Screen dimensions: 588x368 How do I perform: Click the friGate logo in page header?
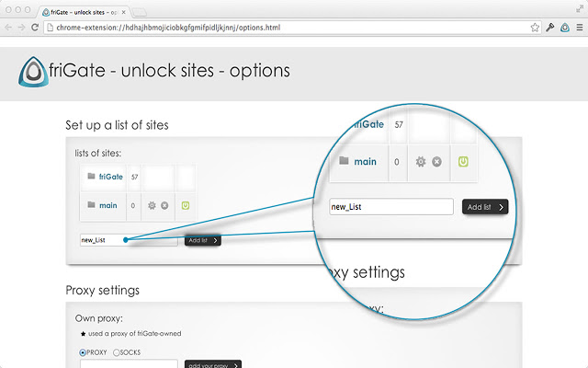(x=33, y=72)
